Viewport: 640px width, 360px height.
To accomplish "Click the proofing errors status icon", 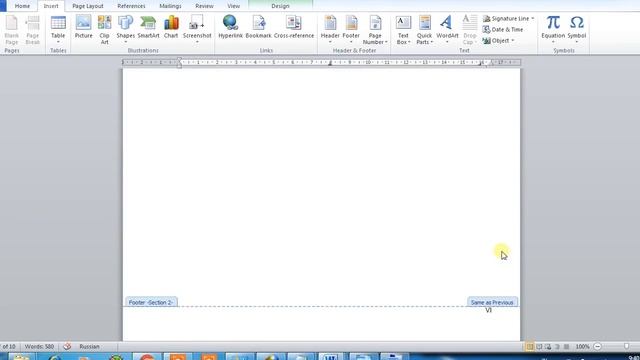I will pyautogui.click(x=67, y=346).
